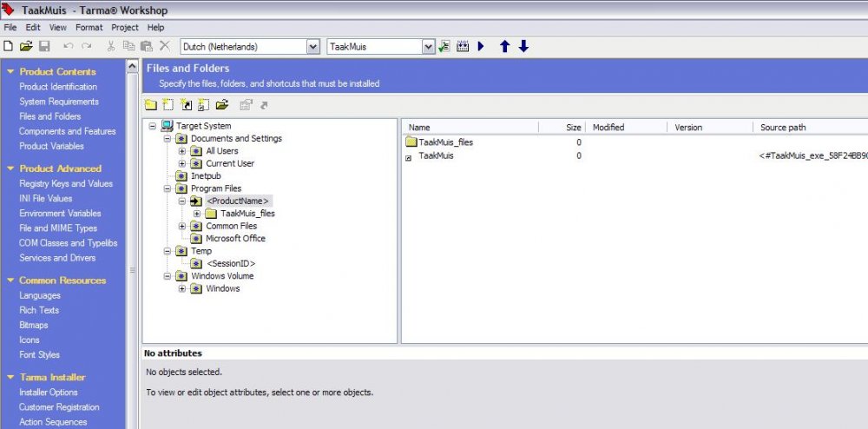Cut selection using the scissors icon
The height and width of the screenshot is (429, 868).
[x=111, y=47]
